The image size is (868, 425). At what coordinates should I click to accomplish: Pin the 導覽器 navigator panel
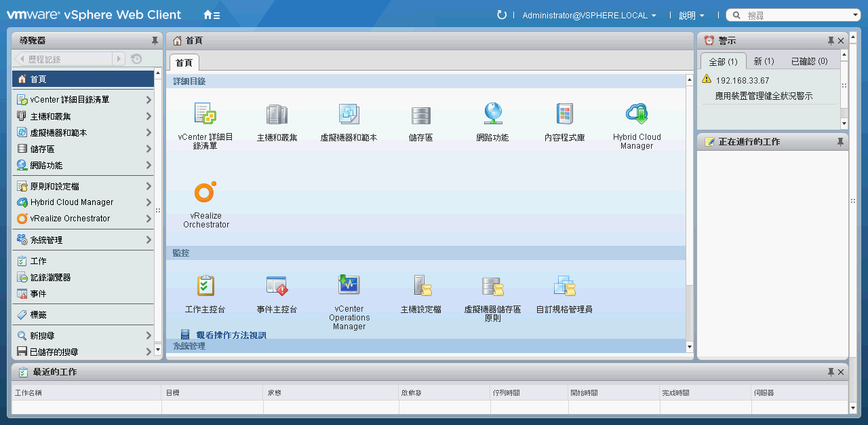click(x=155, y=41)
